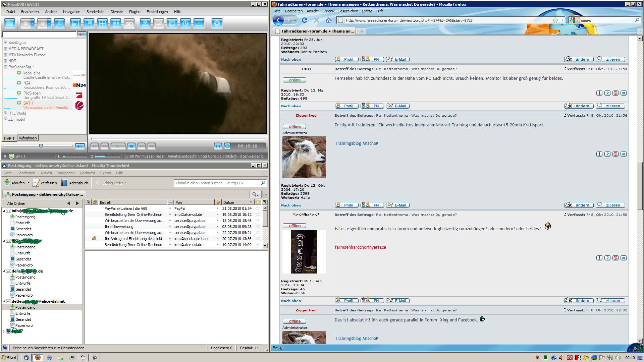Collapse the ProSiebenSat.1 channel group

pyautogui.click(x=5, y=67)
